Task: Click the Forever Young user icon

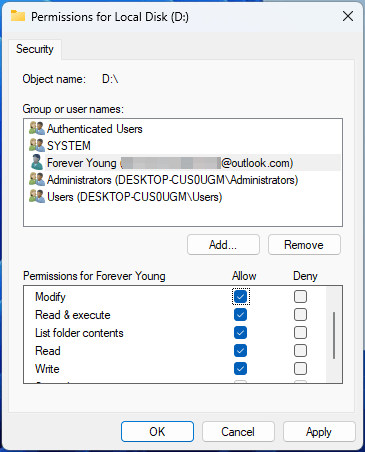Action: click(x=36, y=162)
